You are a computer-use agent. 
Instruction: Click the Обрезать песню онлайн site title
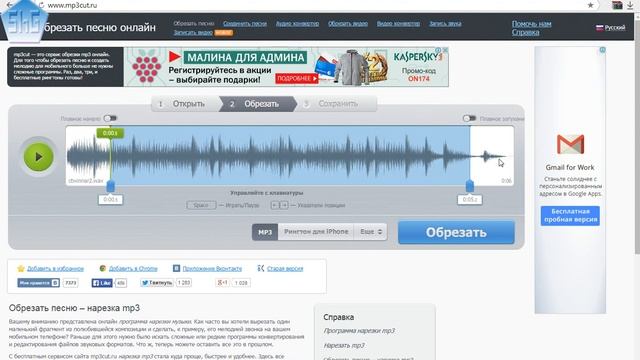tap(100, 27)
